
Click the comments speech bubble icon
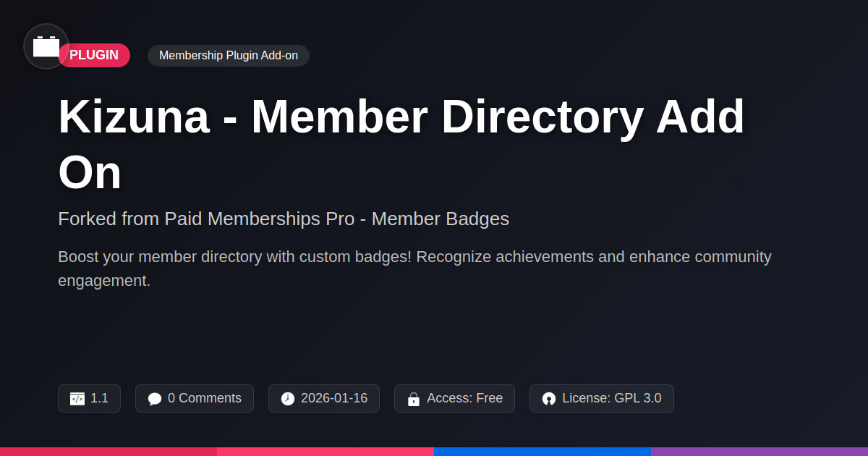(x=155, y=399)
